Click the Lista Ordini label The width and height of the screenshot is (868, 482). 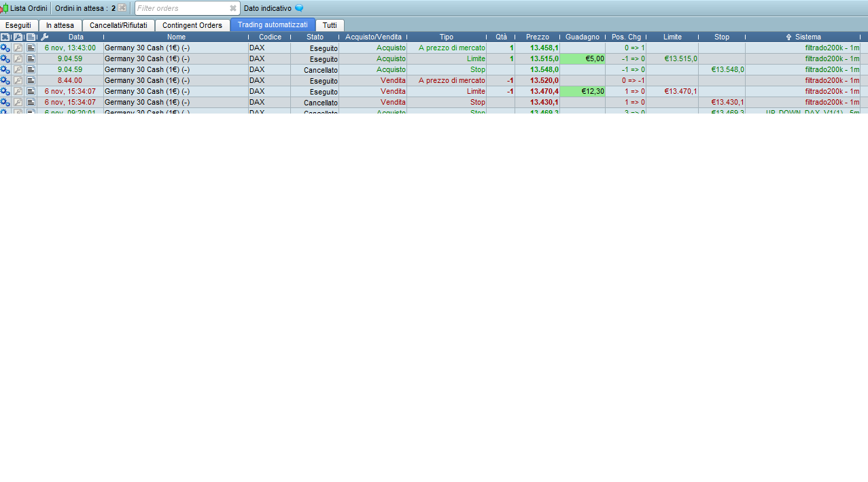coord(29,8)
